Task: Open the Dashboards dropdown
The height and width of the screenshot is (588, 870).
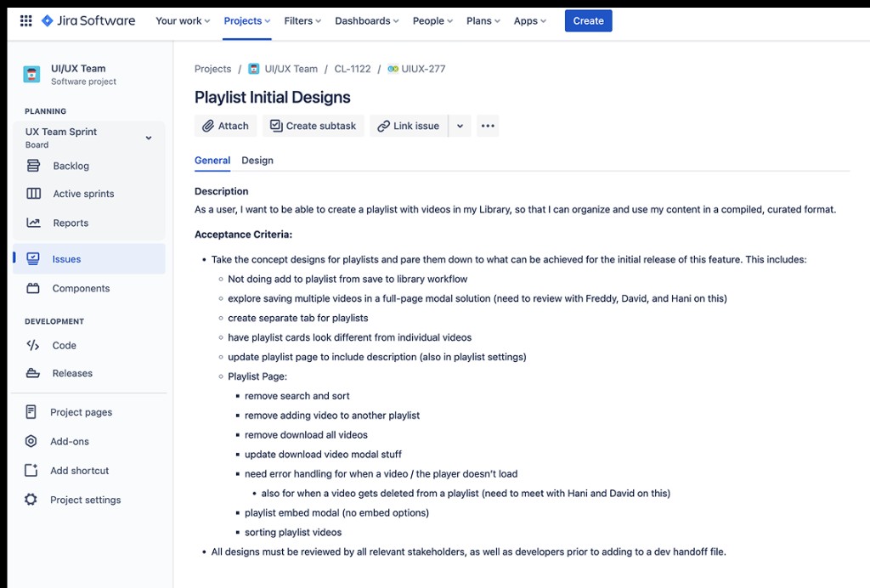Action: coord(365,20)
